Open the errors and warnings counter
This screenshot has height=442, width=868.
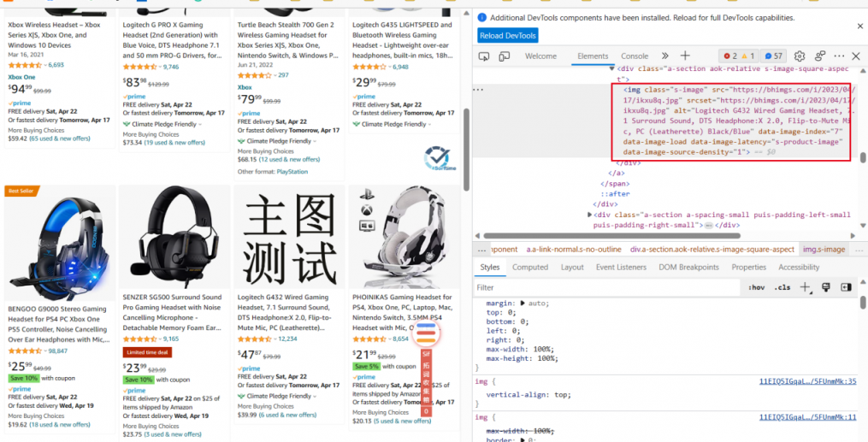click(x=739, y=56)
